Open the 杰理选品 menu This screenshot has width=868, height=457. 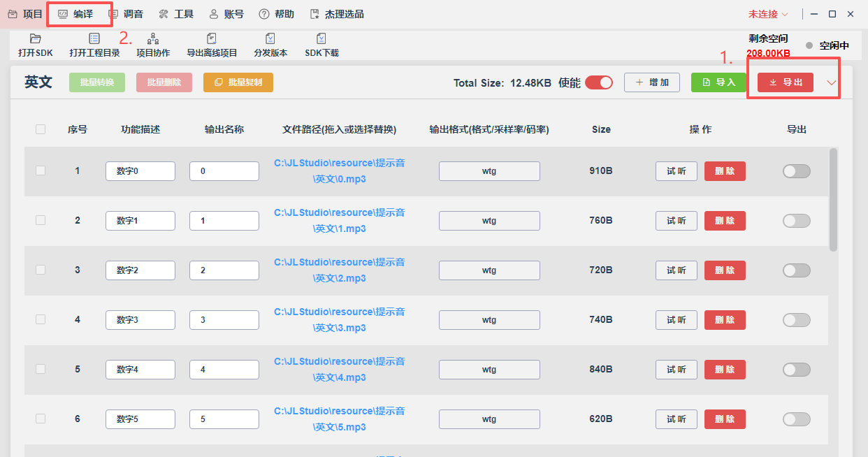(337, 14)
